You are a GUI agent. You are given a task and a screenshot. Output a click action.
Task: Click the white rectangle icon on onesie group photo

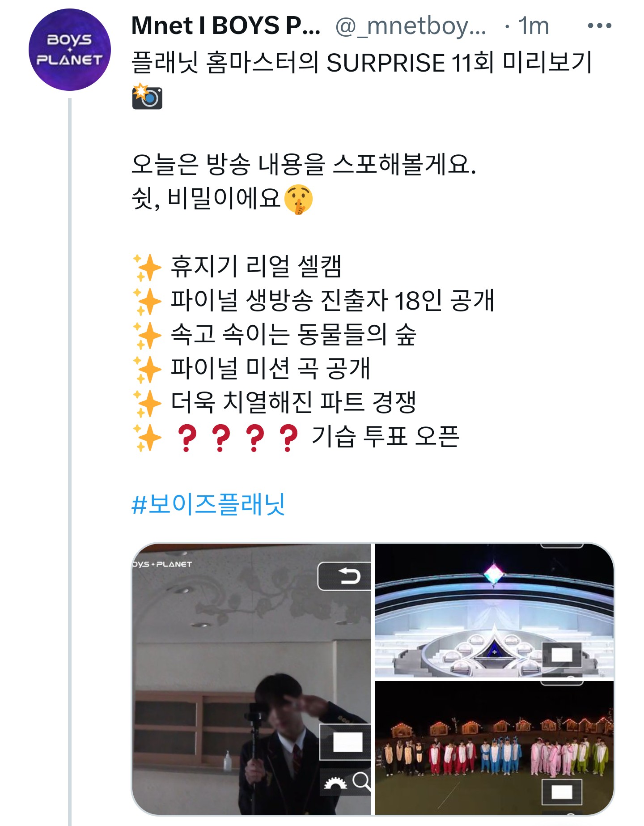tap(562, 792)
